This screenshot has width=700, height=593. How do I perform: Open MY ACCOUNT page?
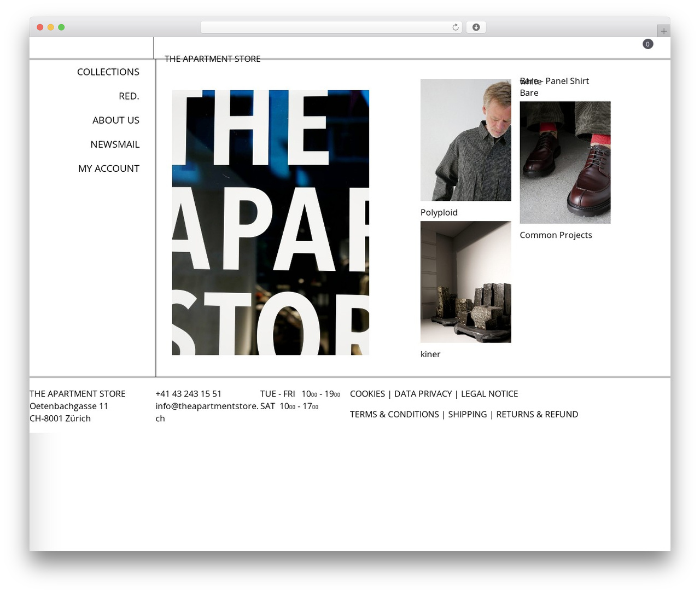point(109,168)
